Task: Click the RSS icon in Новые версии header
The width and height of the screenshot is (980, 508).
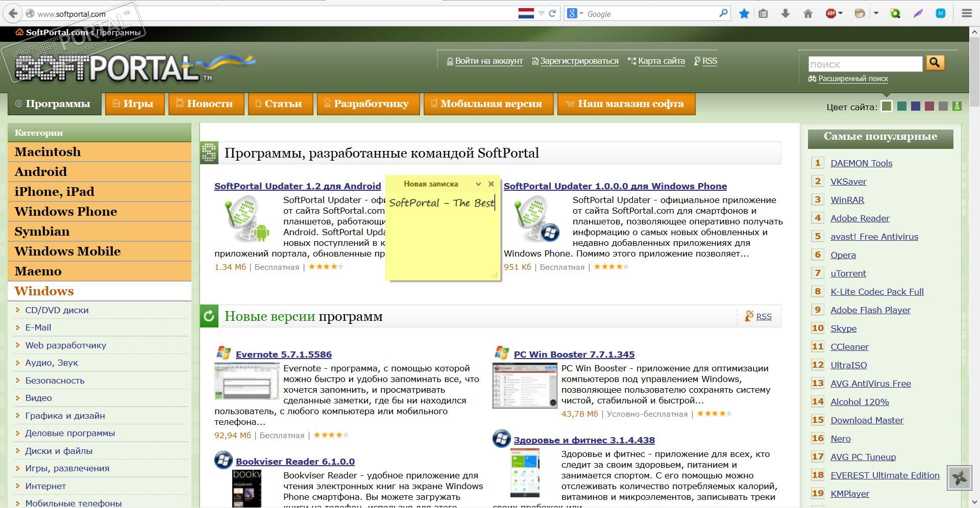Action: point(749,316)
